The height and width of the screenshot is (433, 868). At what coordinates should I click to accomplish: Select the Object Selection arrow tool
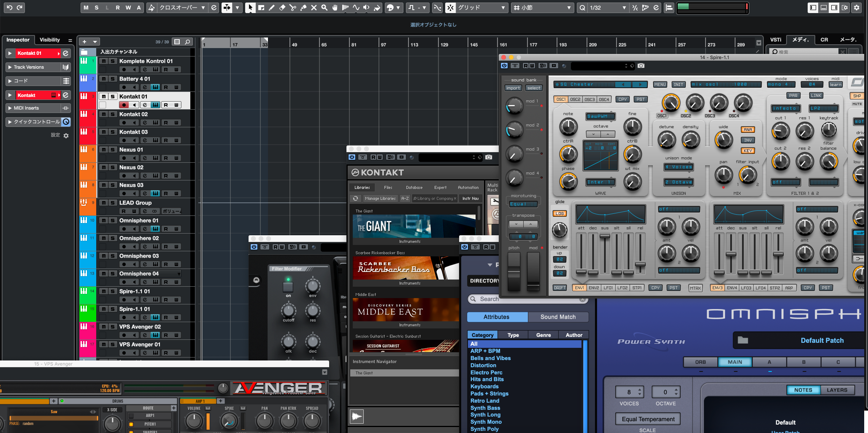(250, 8)
